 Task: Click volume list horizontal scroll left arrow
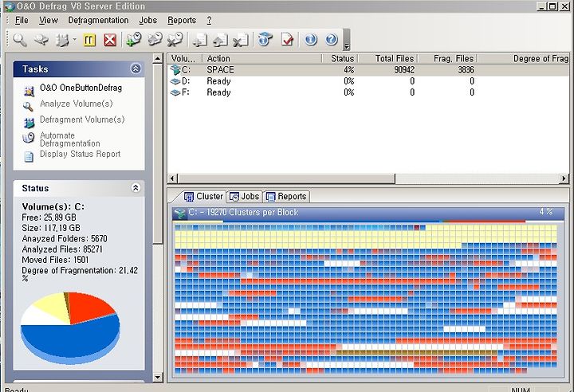172,178
